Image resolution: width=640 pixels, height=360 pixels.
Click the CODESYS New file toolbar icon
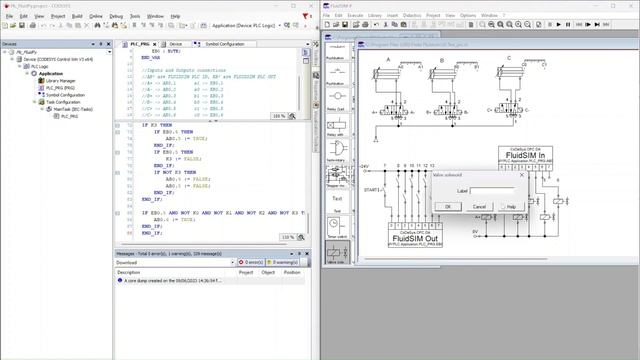(x=5, y=26)
